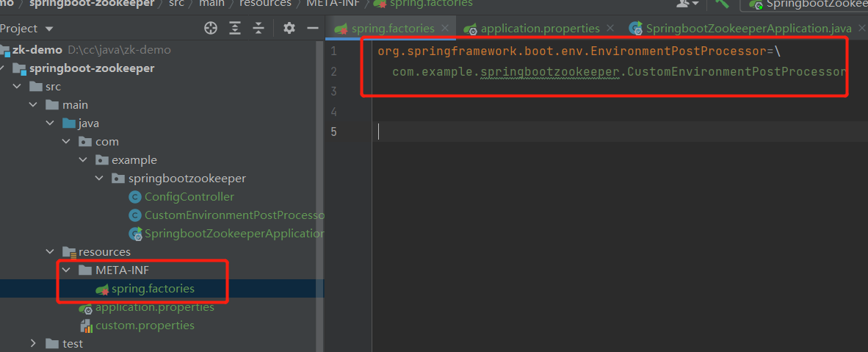Click the custom.properties file icon
This screenshot has height=352, width=868.
[x=86, y=326]
